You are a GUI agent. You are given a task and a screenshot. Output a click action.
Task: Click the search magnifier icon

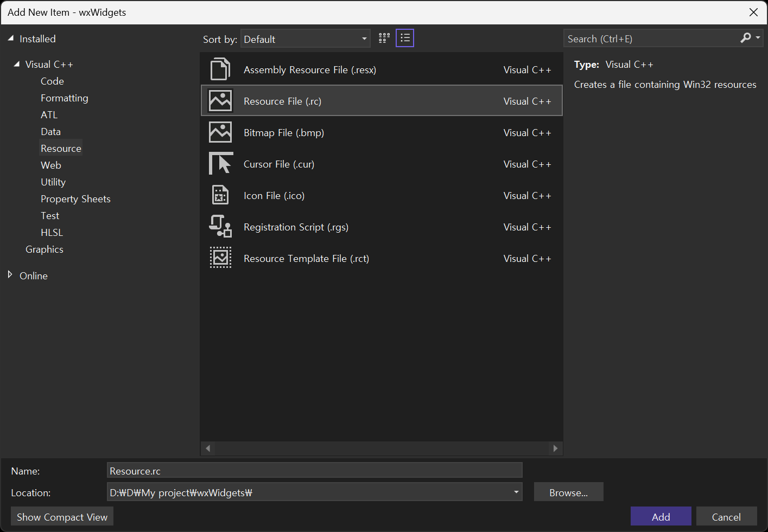point(746,38)
